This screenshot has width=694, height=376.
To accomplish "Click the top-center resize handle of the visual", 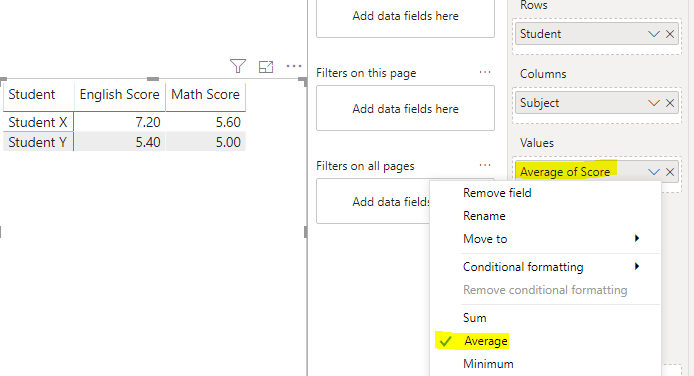I will pyautogui.click(x=153, y=79).
